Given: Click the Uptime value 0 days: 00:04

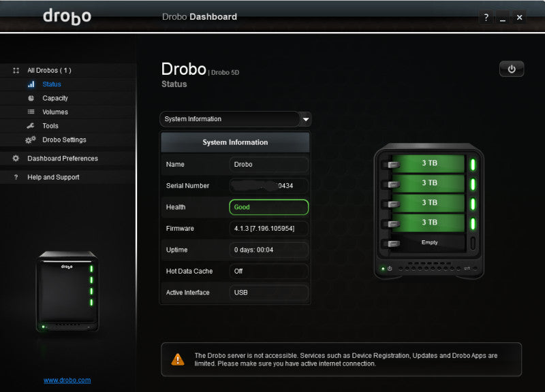Looking at the screenshot, I should tap(268, 250).
